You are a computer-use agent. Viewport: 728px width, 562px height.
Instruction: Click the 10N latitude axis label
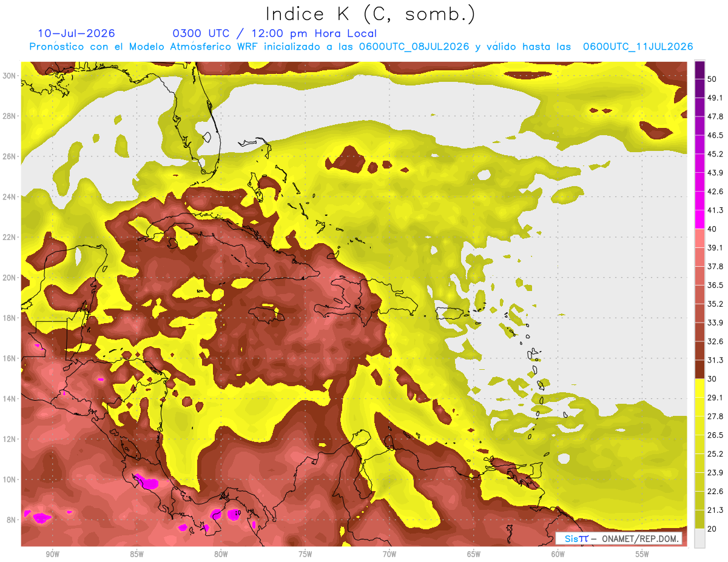[x=10, y=480]
